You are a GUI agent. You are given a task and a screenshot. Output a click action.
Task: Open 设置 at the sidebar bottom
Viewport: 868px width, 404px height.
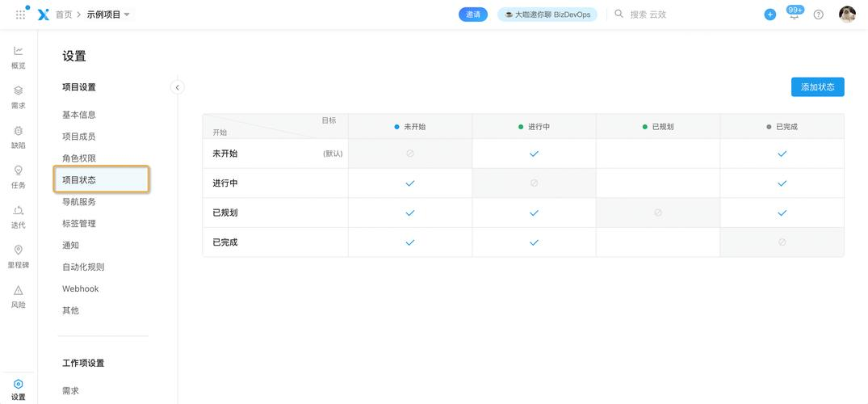19,389
